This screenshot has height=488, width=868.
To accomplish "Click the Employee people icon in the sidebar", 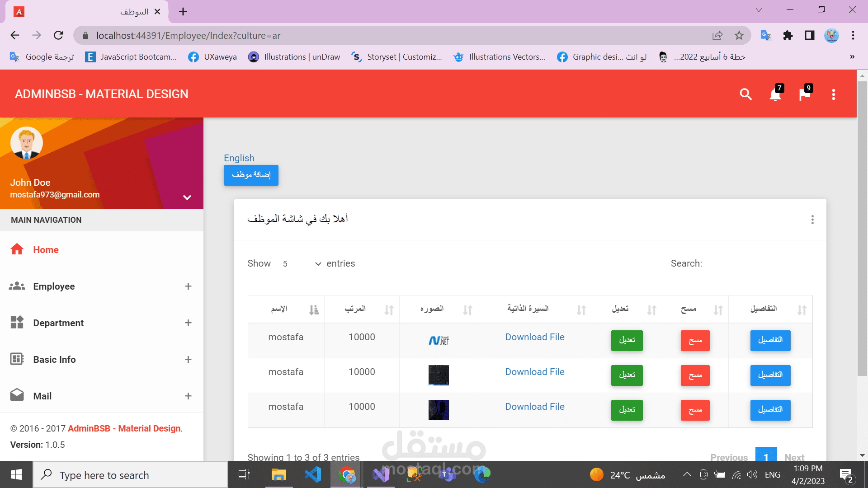I will [x=17, y=286].
